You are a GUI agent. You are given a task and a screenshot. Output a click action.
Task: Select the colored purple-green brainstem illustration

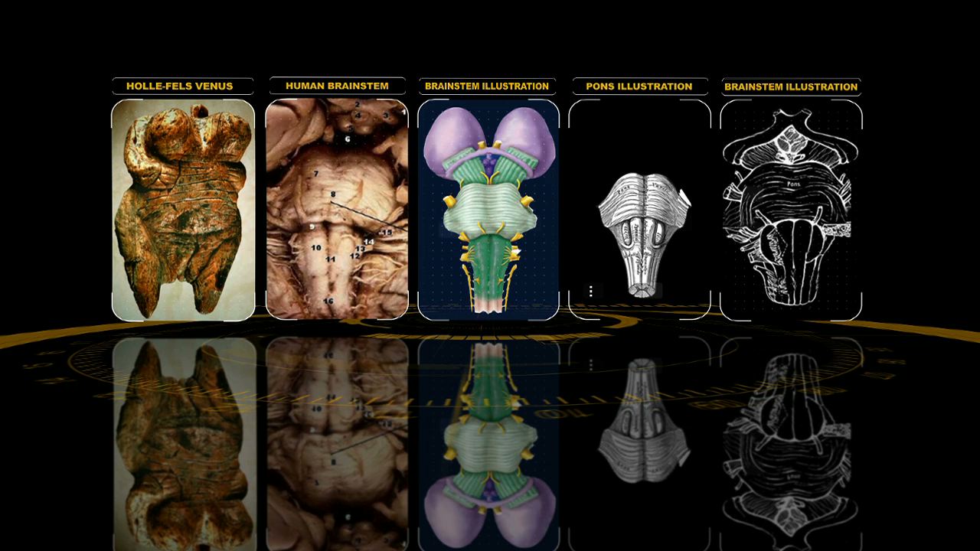point(488,210)
